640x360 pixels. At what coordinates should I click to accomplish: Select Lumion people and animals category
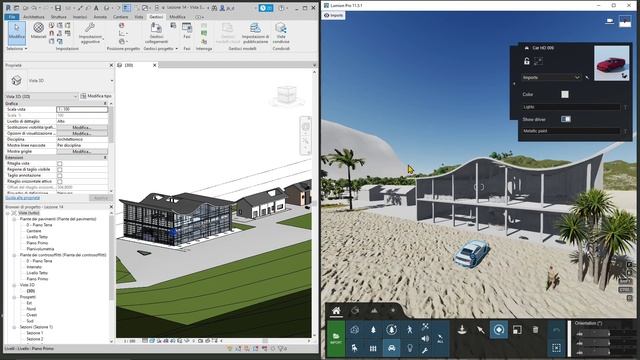click(410, 330)
